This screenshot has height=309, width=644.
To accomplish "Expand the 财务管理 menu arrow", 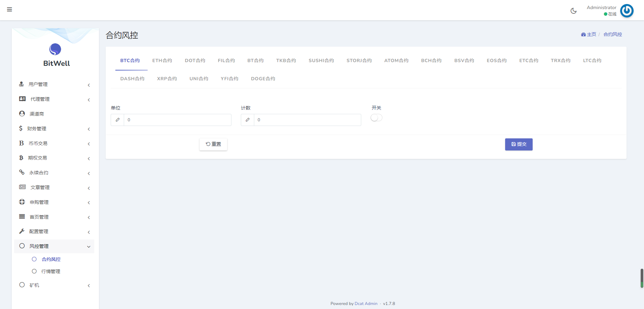I will point(89,129).
